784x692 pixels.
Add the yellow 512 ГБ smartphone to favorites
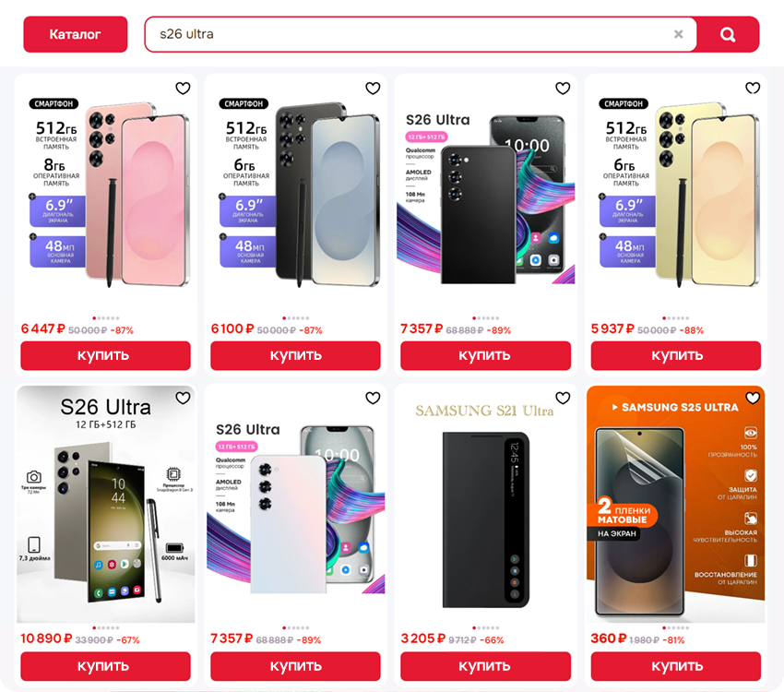point(753,88)
